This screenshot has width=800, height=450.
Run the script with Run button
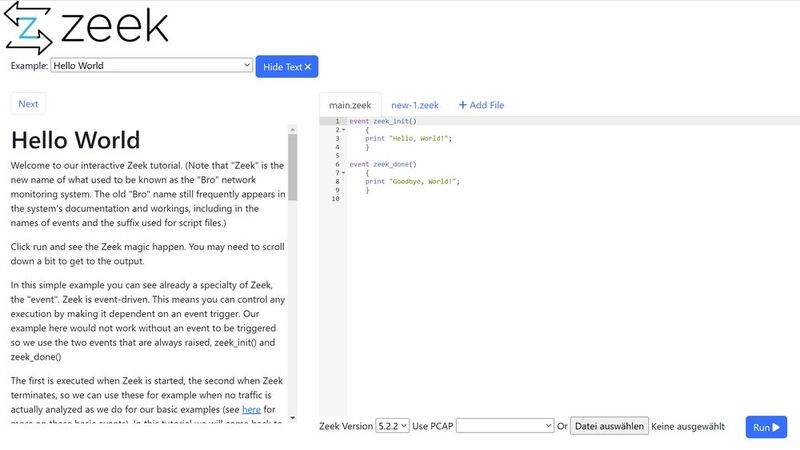click(x=766, y=427)
